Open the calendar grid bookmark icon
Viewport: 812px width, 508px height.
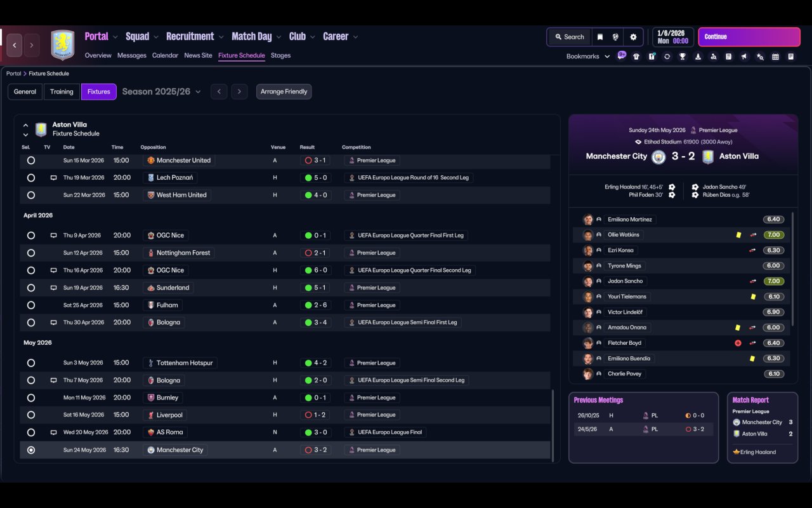[x=775, y=57]
